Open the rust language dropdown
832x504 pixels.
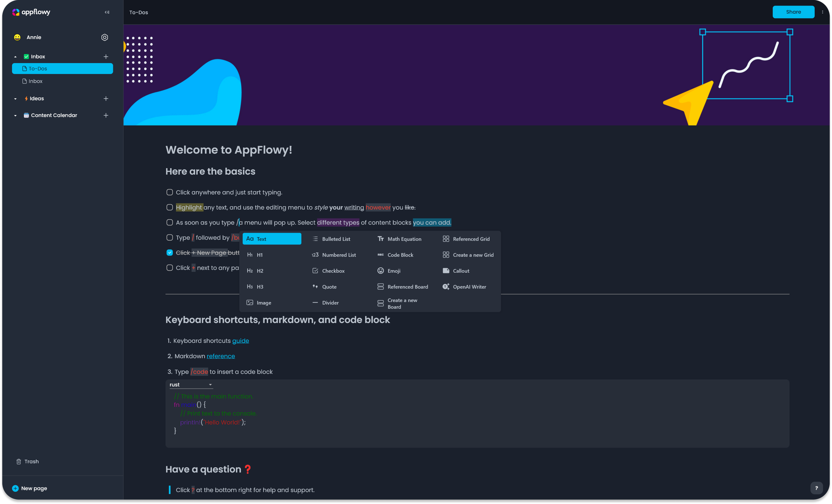pyautogui.click(x=191, y=384)
